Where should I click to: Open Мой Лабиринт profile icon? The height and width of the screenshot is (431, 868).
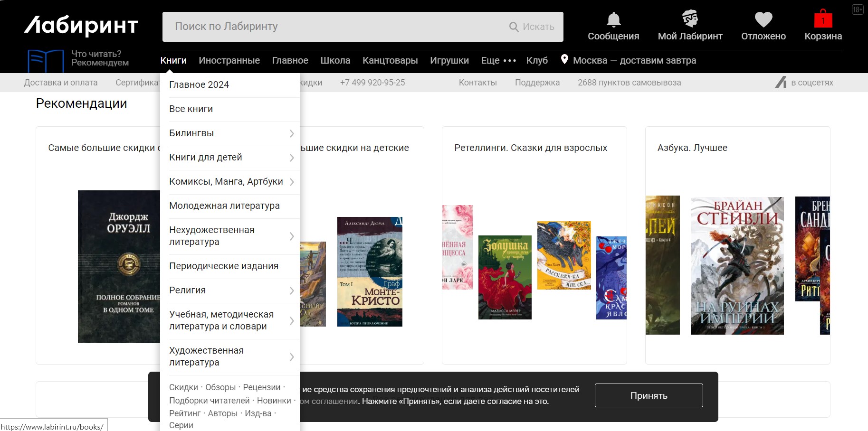[690, 19]
